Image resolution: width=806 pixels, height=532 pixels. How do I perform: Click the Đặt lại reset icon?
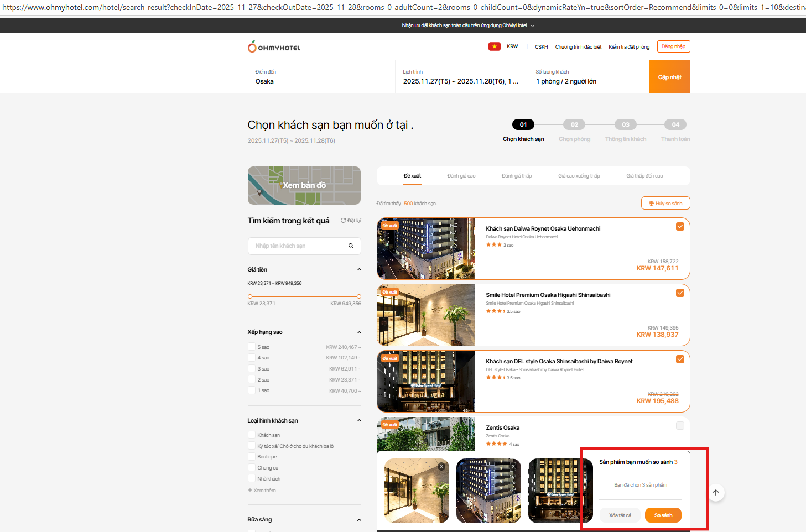pyautogui.click(x=343, y=221)
